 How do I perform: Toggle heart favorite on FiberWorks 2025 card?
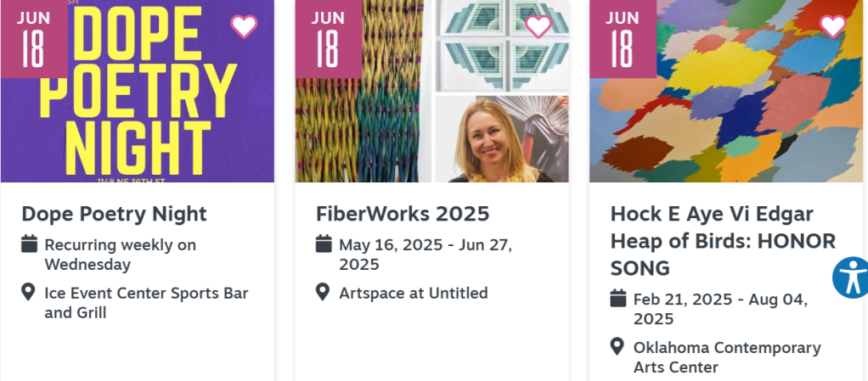[538, 26]
